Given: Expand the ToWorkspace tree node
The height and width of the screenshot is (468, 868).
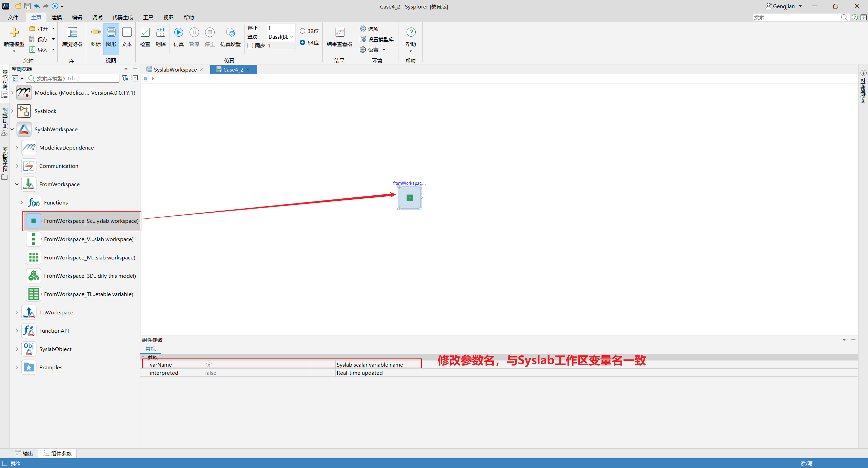Looking at the screenshot, I should (17, 312).
